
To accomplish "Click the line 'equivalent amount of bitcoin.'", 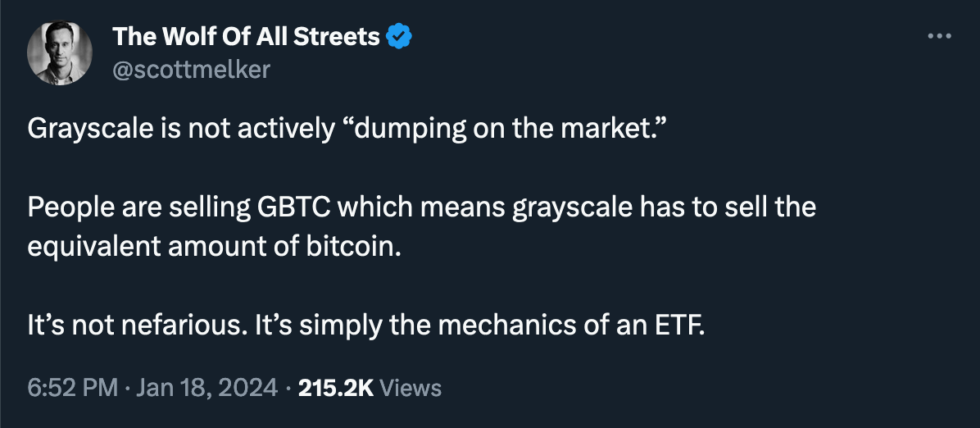I will [212, 247].
